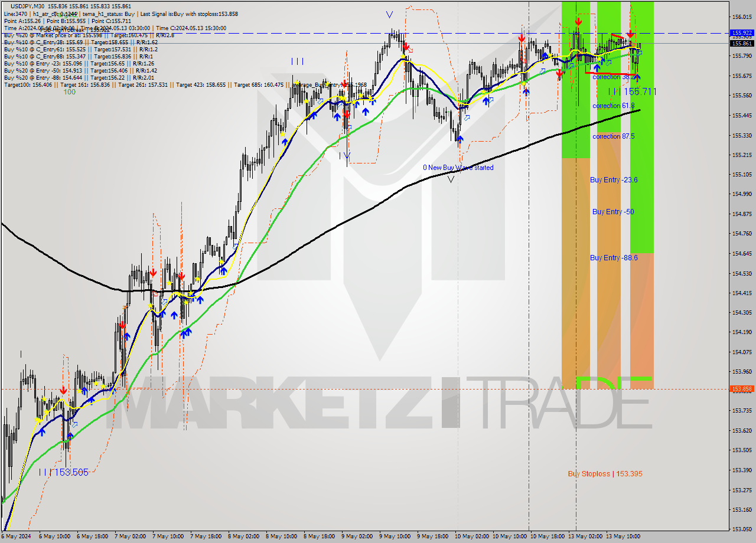Click the 'Buy Entry -88.6' label
Image resolution: width=756 pixels, height=543 pixels.
pyautogui.click(x=614, y=258)
